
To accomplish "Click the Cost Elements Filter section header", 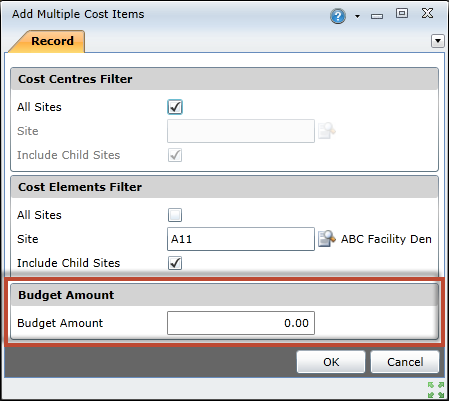I will [224, 187].
